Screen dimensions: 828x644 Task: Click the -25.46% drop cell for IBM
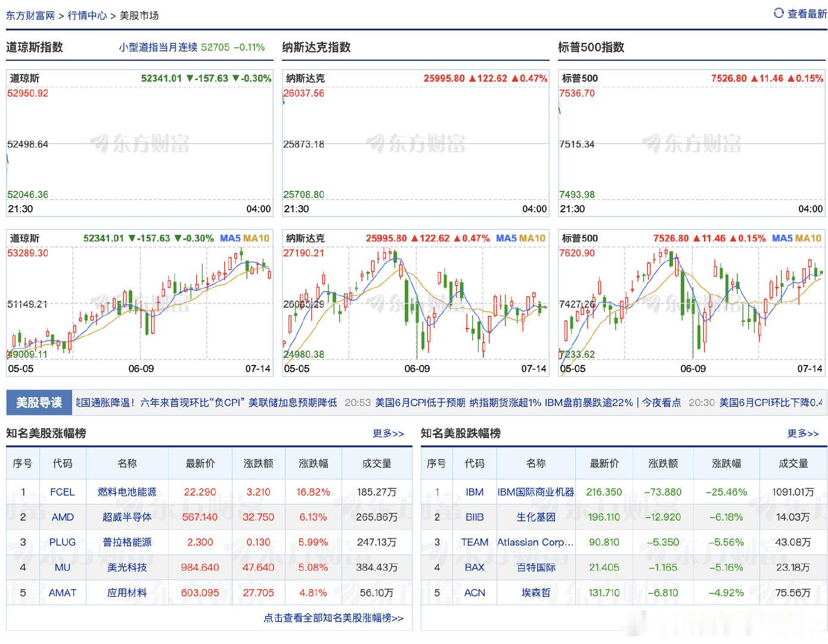pos(726,492)
